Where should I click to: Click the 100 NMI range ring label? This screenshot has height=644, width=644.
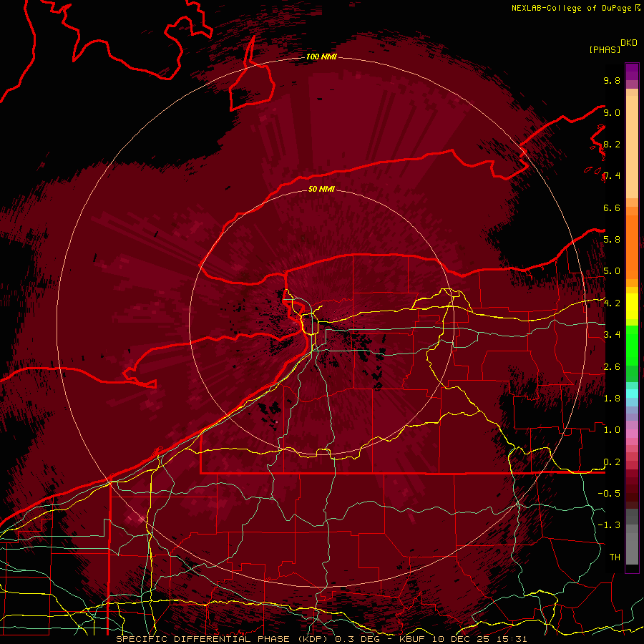tap(321, 57)
